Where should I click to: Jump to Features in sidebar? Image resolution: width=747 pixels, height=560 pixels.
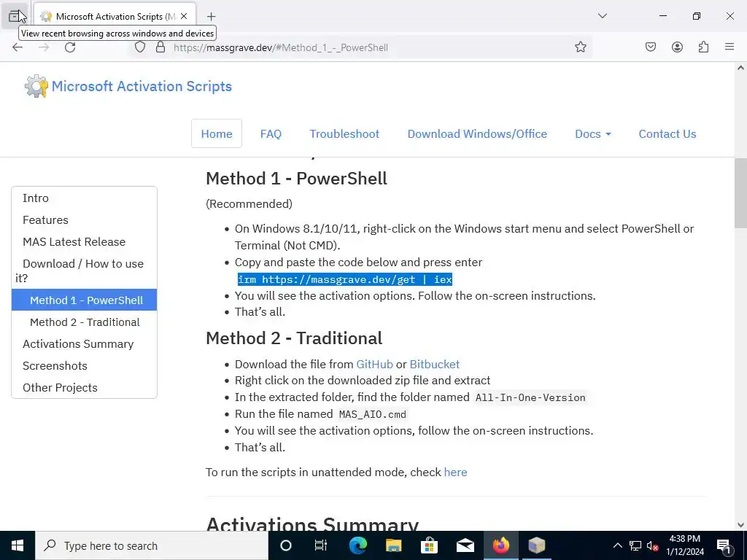tap(45, 220)
